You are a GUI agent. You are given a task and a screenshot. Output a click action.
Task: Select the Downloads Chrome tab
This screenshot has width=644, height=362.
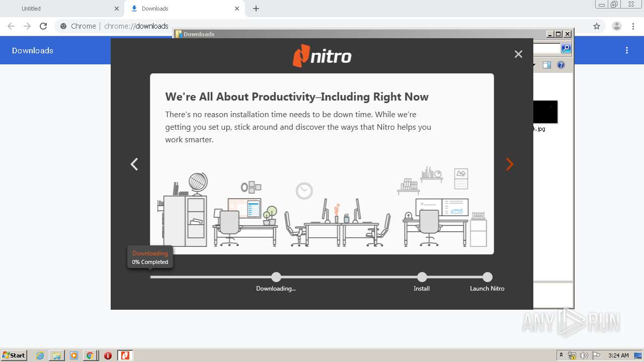tap(184, 9)
